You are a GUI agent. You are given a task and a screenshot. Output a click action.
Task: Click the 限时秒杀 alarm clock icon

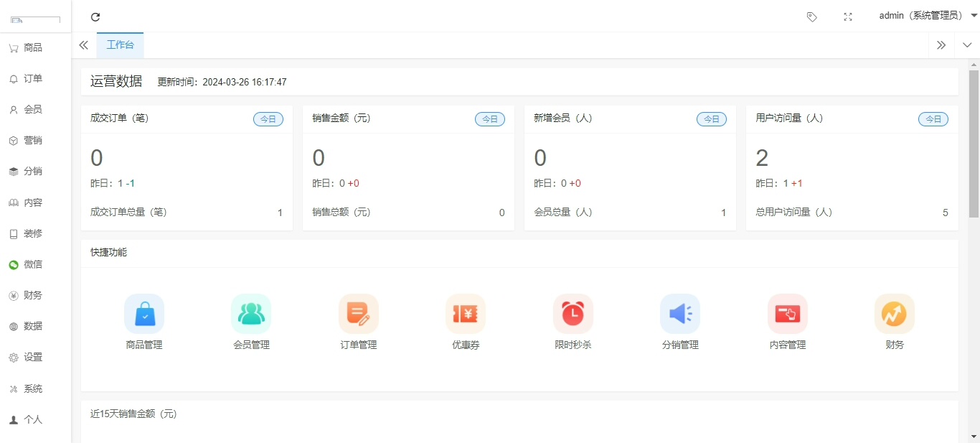pos(573,314)
